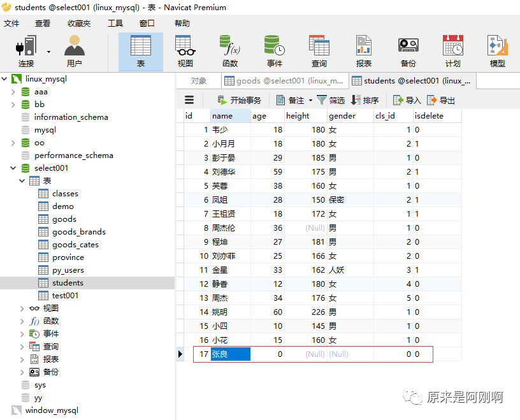Screen dimensions: 520x420
Task: Click the gender cell 保密
Action: point(350,199)
